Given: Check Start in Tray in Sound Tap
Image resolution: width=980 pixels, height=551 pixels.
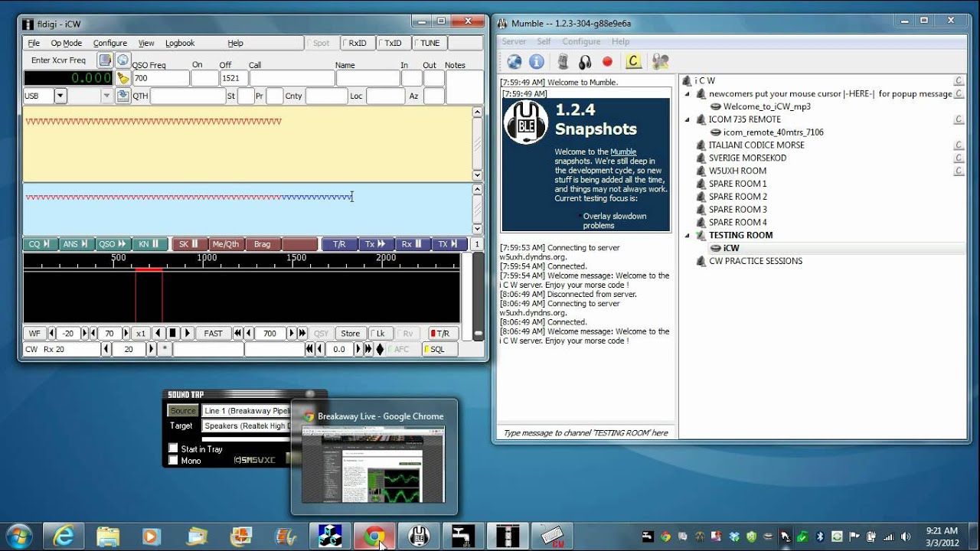Looking at the screenshot, I should click(x=174, y=449).
